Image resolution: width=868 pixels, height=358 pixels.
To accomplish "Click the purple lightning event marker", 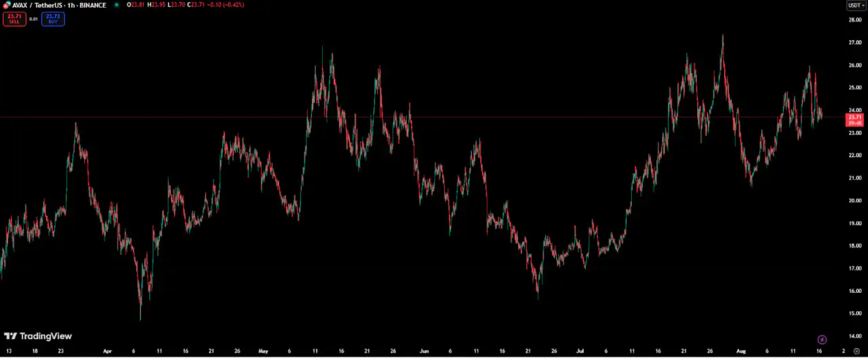I will click(x=822, y=339).
